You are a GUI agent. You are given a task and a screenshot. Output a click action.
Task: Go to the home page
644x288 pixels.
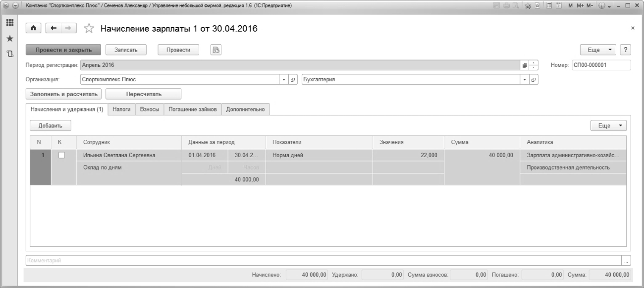click(x=34, y=29)
